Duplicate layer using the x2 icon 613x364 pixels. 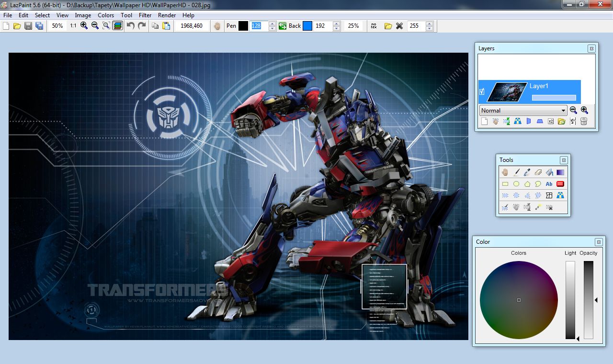(x=551, y=122)
